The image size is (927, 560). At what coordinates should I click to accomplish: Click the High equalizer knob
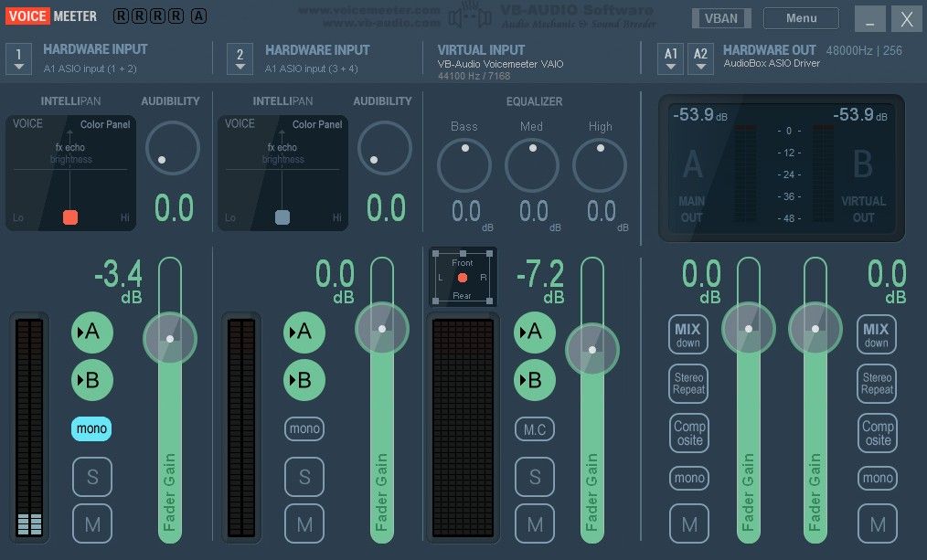coord(600,165)
